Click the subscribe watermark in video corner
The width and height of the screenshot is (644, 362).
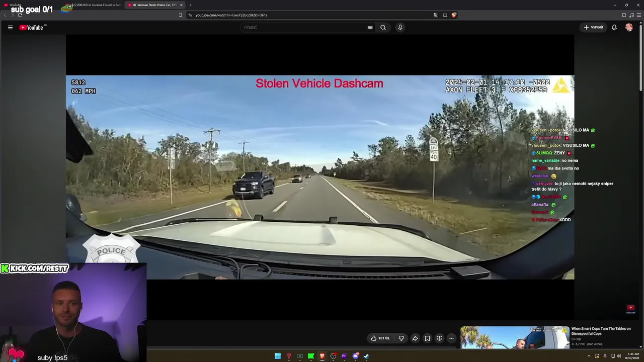(x=630, y=309)
